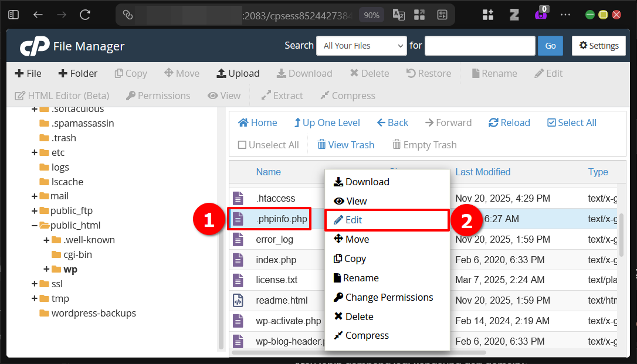The height and width of the screenshot is (364, 637).
Task: Click the Go search button
Action: tap(550, 45)
